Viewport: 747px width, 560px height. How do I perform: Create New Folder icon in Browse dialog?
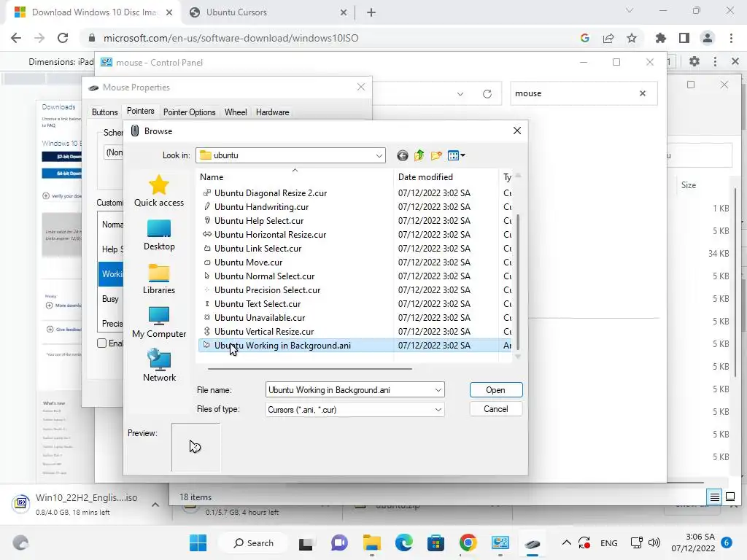tap(436, 155)
